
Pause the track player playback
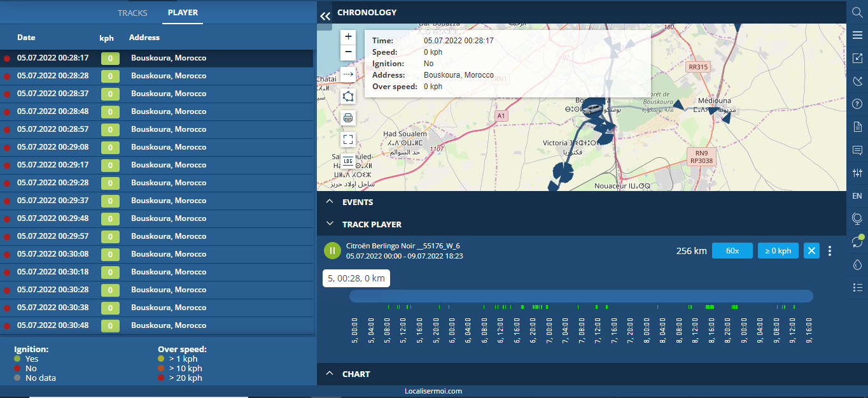pos(332,251)
